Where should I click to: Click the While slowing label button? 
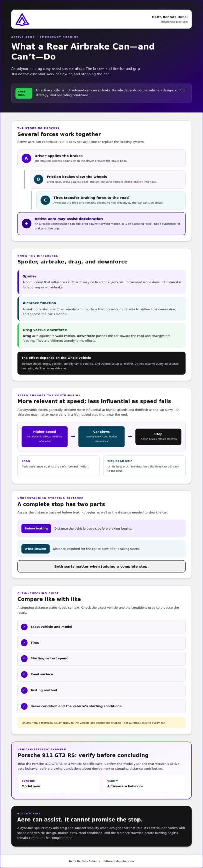(x=35, y=549)
